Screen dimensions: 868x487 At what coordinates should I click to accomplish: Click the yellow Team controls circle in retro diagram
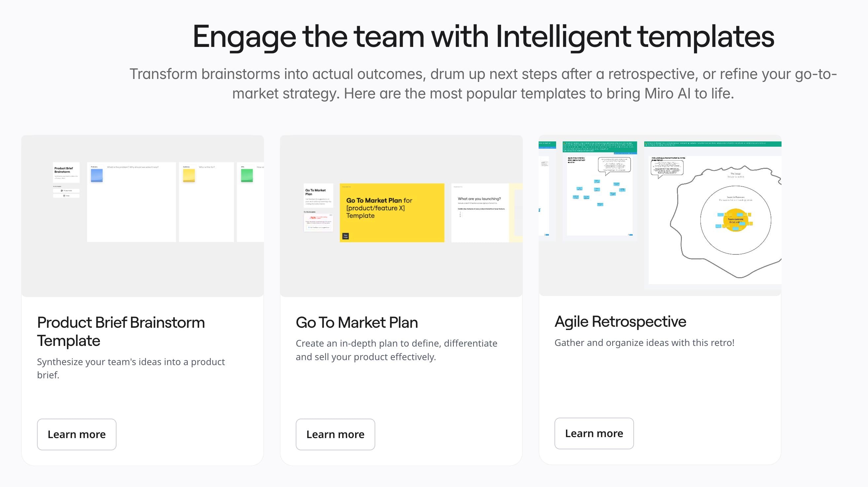coord(736,221)
